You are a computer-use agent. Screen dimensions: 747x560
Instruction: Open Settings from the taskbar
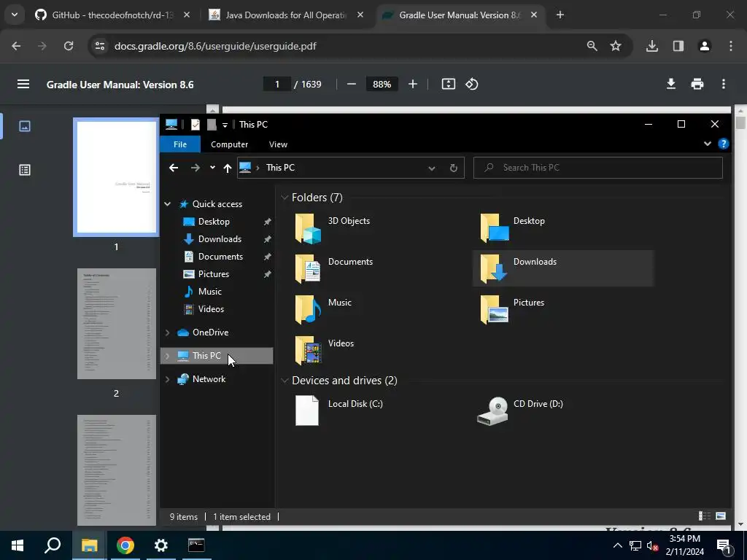coord(160,545)
